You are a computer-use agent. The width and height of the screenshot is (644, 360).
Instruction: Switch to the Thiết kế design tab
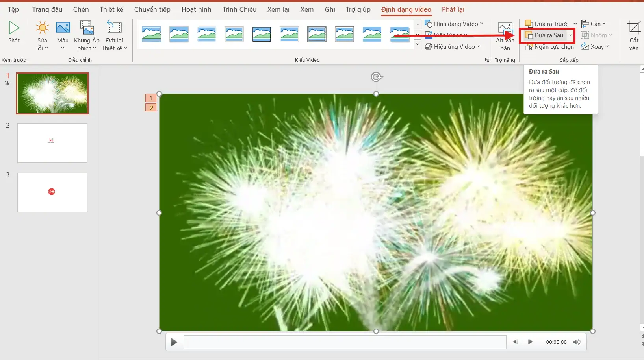(111, 9)
